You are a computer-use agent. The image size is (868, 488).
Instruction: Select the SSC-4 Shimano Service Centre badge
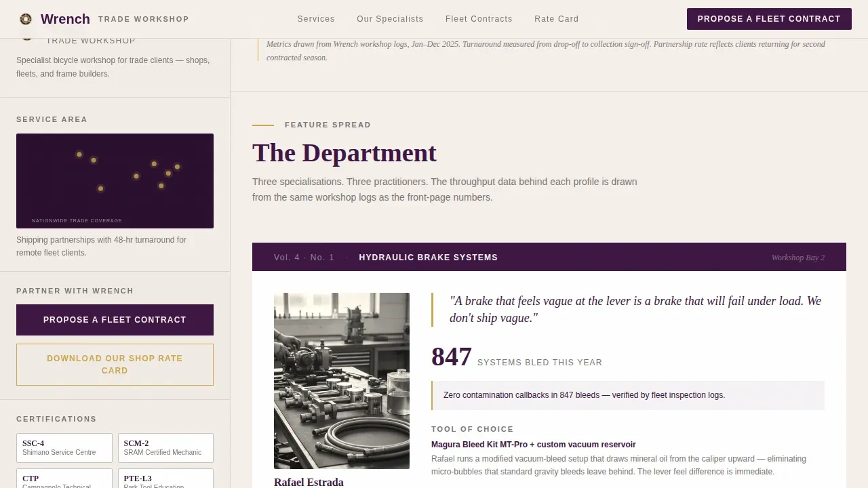(x=64, y=448)
